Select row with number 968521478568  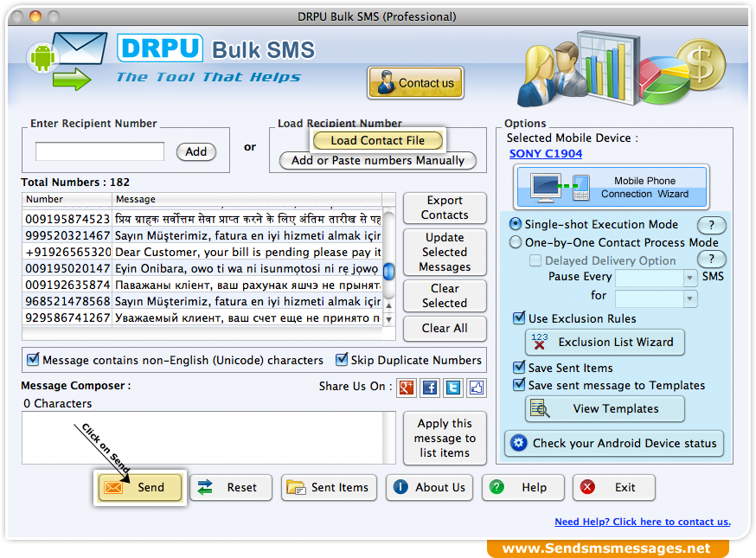203,301
